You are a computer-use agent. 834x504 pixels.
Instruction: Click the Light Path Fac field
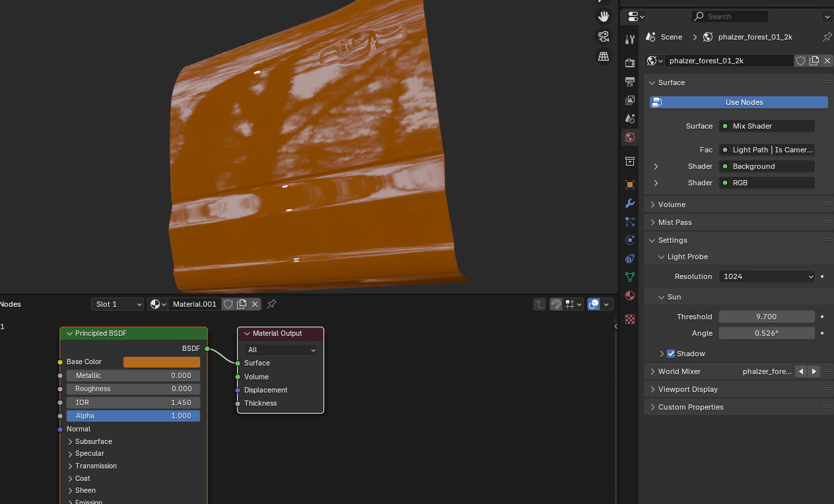pyautogui.click(x=767, y=150)
